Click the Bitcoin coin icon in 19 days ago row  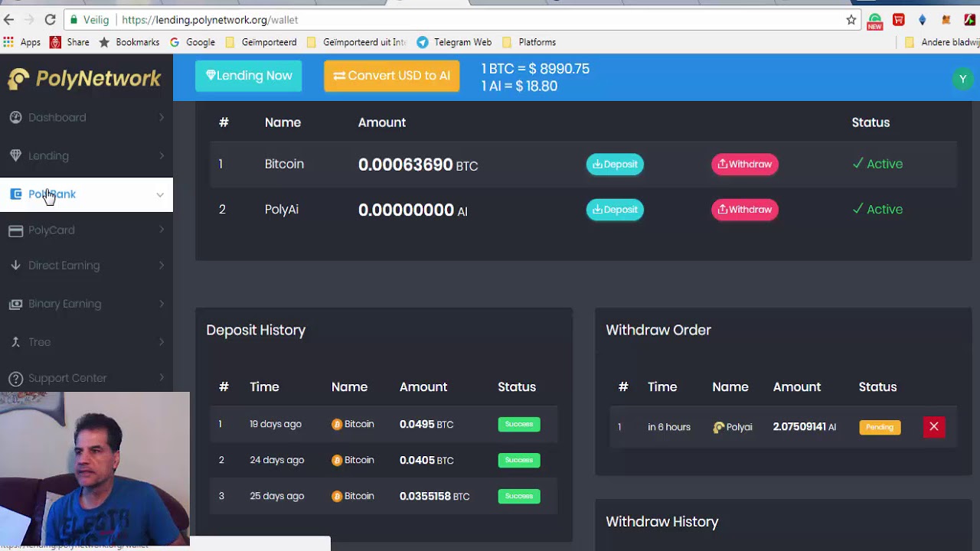337,424
